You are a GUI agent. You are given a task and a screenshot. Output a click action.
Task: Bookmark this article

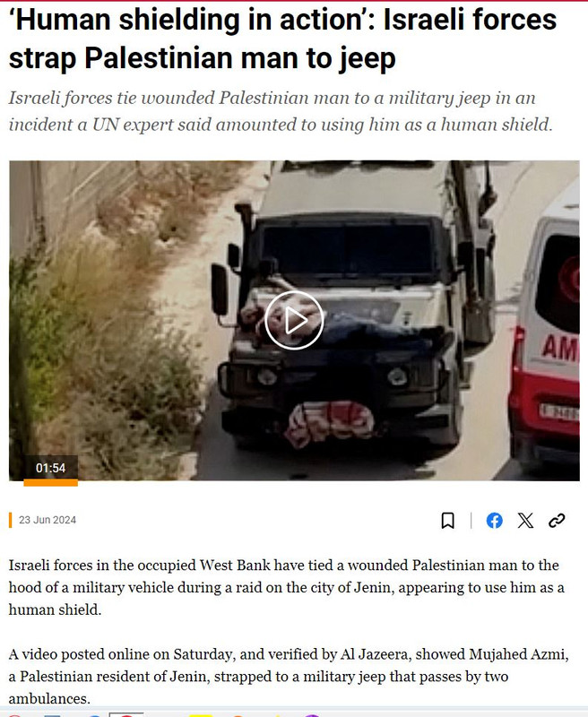(x=447, y=521)
